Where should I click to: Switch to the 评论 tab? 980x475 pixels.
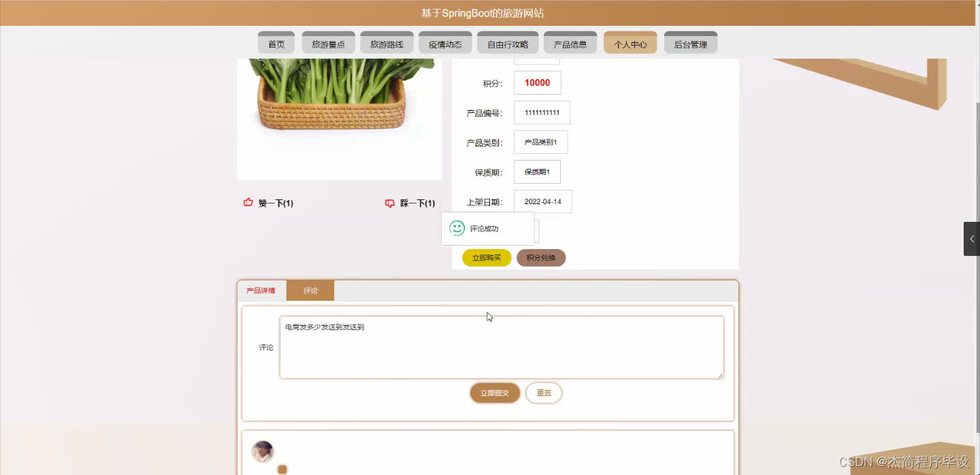[x=310, y=290]
